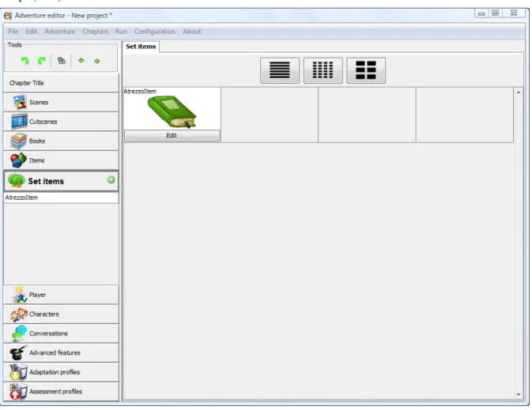
Task: Open the Conversations section
Action: click(61, 333)
